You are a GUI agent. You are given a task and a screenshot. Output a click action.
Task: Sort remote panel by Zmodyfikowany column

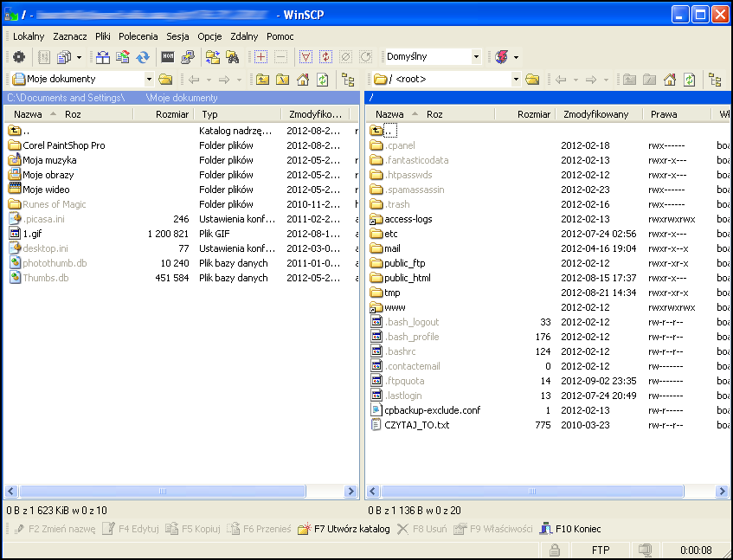pos(600,114)
